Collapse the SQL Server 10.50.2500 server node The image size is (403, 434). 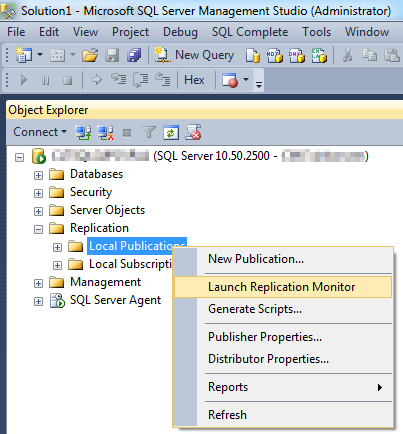point(20,157)
